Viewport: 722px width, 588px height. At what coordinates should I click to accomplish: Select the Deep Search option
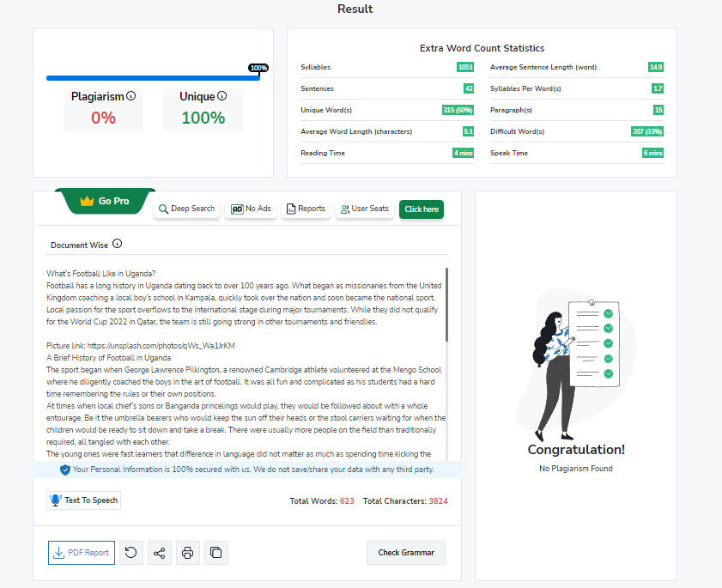coord(186,209)
